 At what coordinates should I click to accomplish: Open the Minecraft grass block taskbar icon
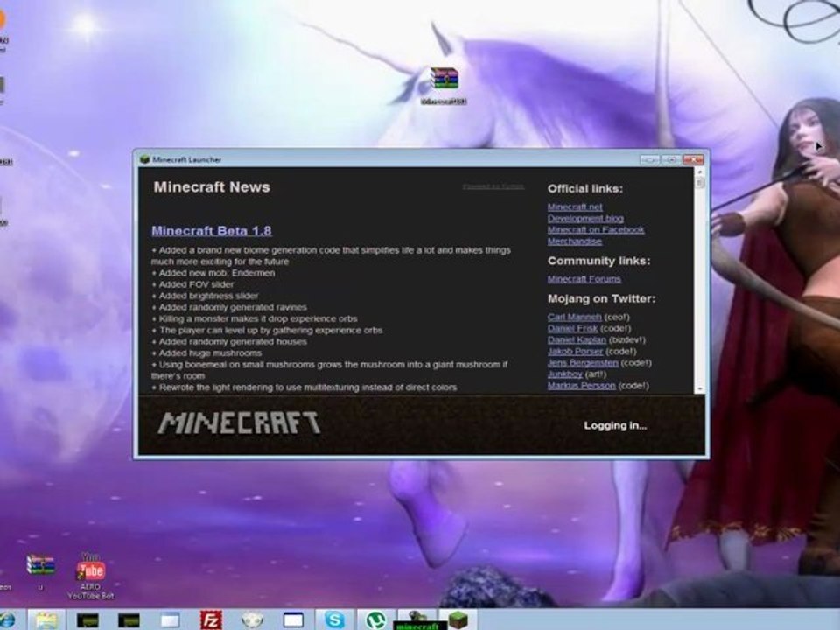click(x=458, y=619)
